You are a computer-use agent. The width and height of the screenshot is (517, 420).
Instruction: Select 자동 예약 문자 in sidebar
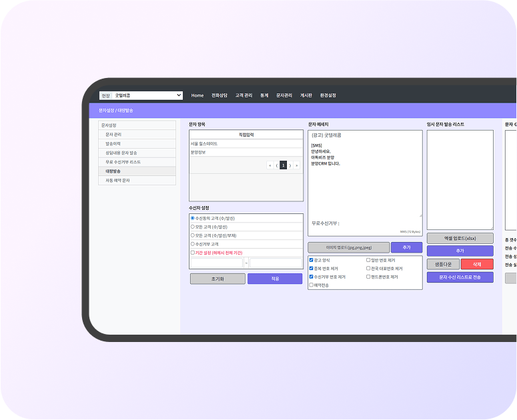tap(118, 180)
